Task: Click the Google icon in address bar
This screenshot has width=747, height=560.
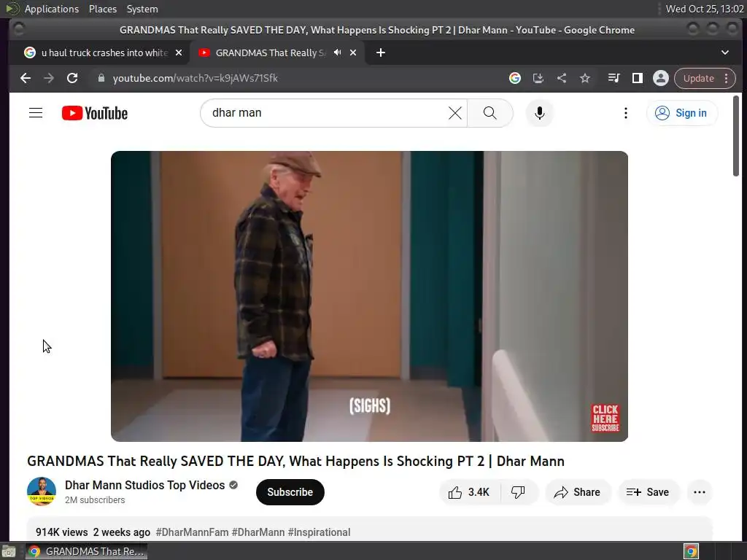Action: 514,78
